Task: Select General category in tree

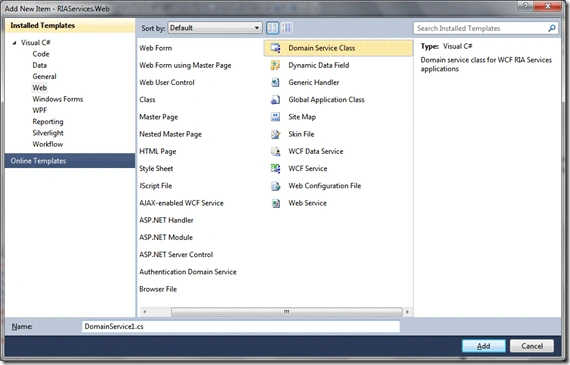Action: pyautogui.click(x=44, y=76)
